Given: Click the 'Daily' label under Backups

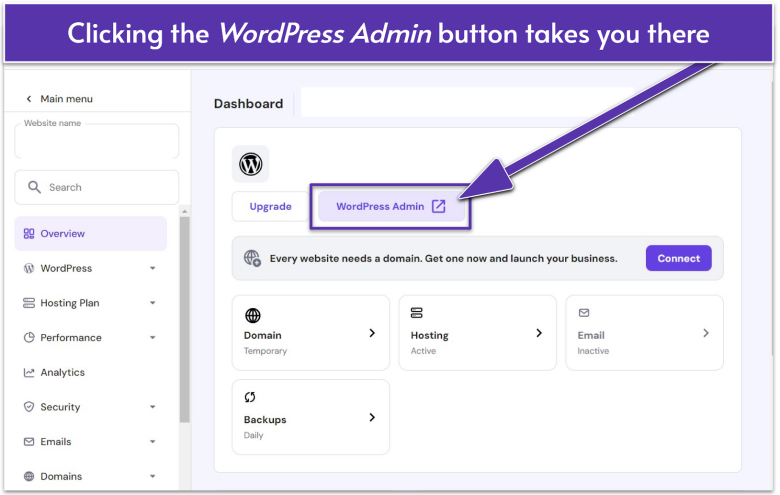Looking at the screenshot, I should point(253,435).
